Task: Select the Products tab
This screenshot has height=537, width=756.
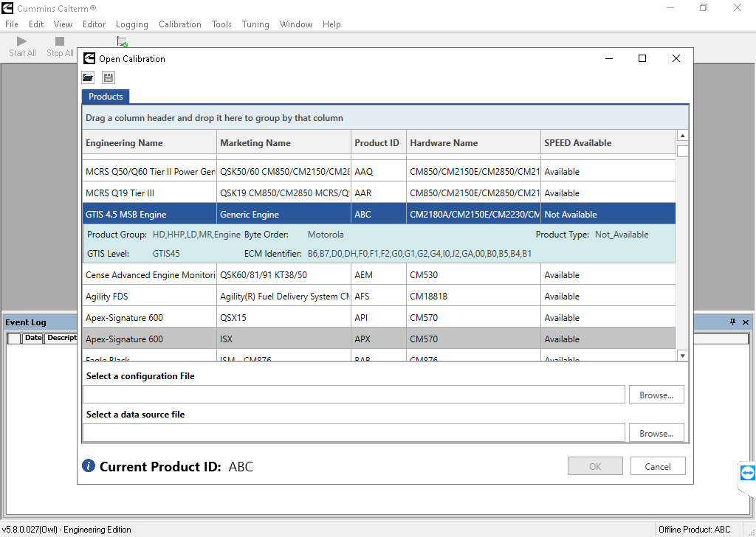Action: (x=106, y=97)
